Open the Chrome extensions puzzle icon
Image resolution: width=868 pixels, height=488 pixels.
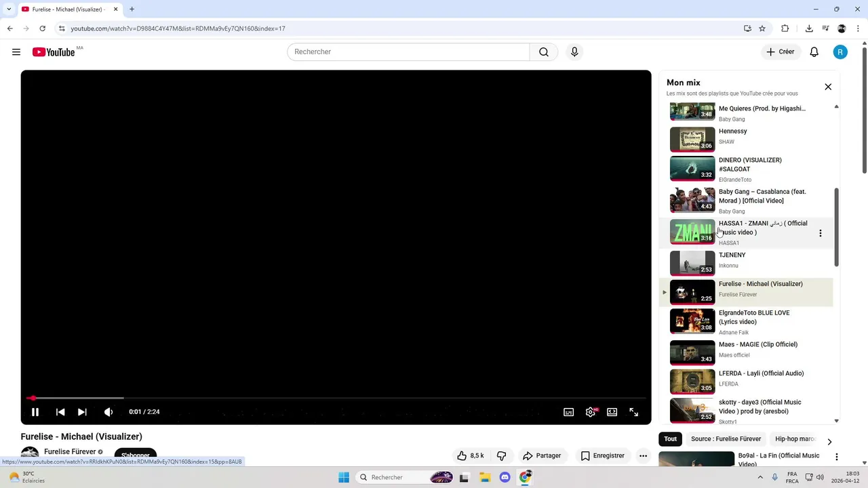tap(785, 28)
